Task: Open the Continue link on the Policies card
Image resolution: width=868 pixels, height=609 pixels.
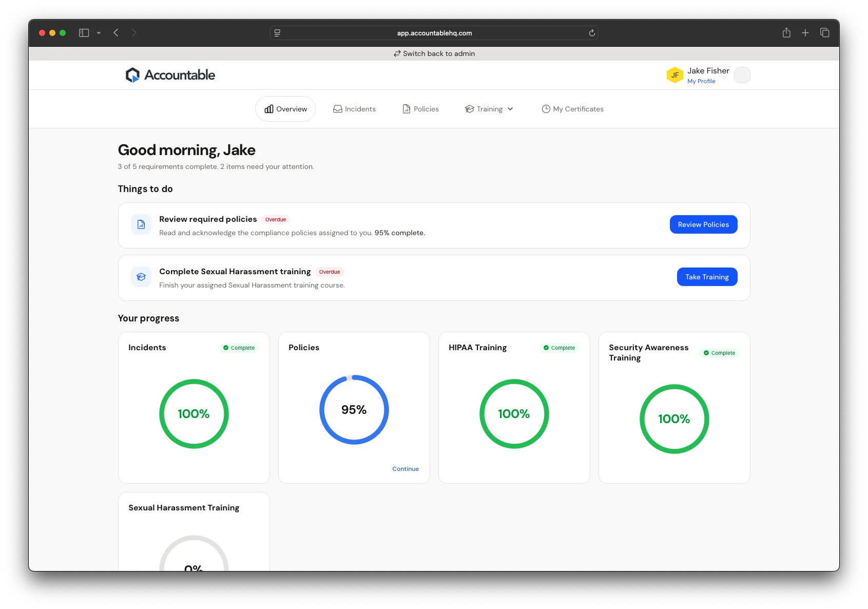Action: point(405,468)
